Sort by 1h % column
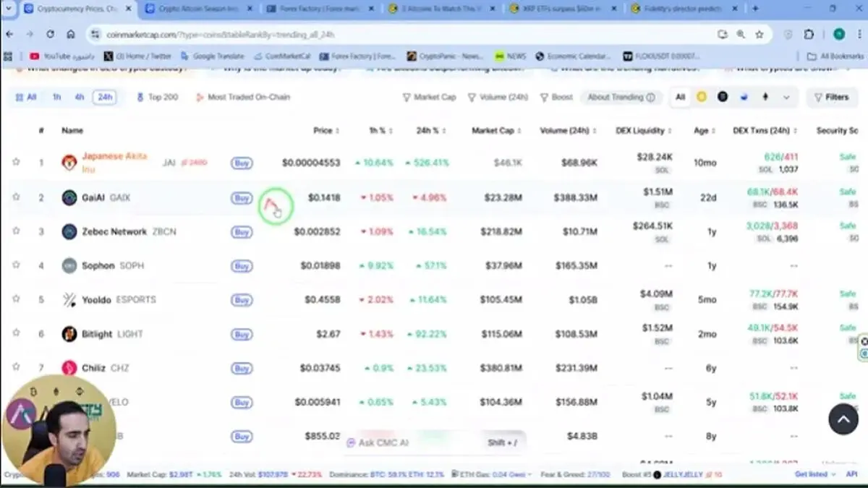Image resolution: width=868 pixels, height=488 pixels. [x=381, y=131]
